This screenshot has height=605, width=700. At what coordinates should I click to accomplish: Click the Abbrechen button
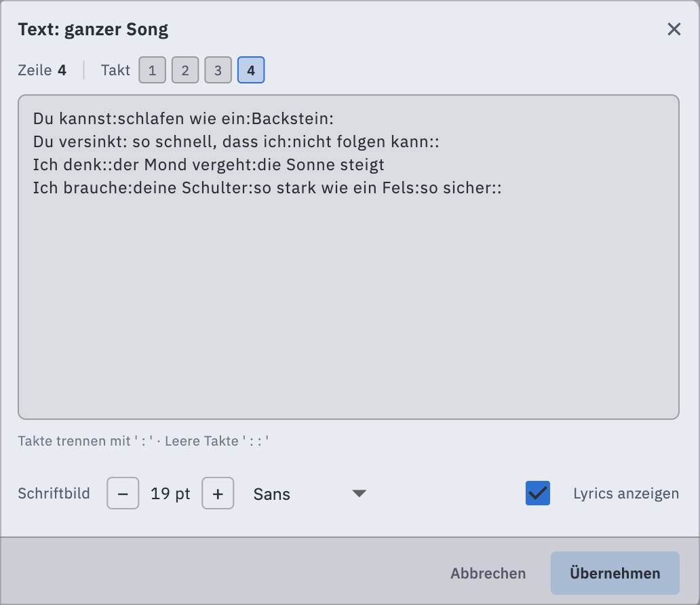point(488,573)
